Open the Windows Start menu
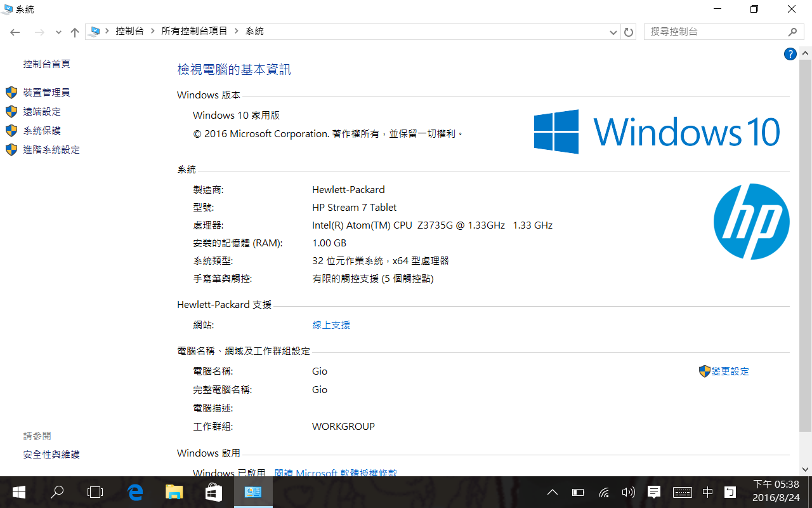Image resolution: width=812 pixels, height=508 pixels. click(19, 492)
